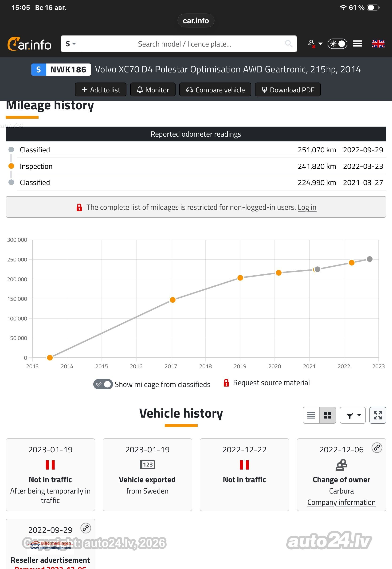
Task: Click the 2021-03-27 classified date
Action: coord(363,182)
